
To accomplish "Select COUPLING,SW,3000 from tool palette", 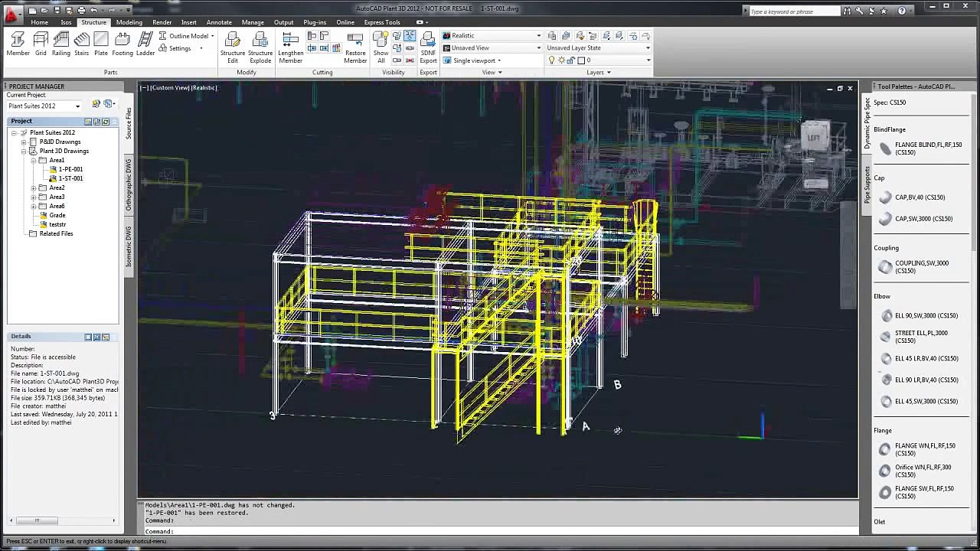I will (915, 267).
